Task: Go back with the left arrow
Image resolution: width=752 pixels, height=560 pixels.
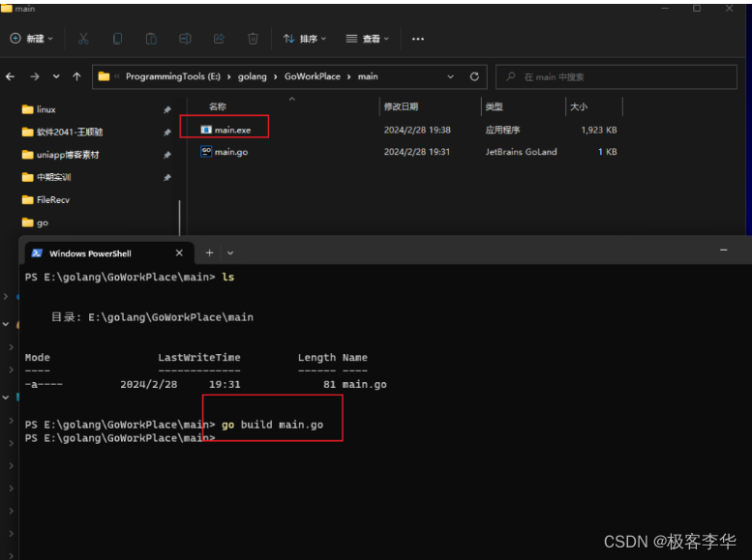Action: tap(10, 76)
